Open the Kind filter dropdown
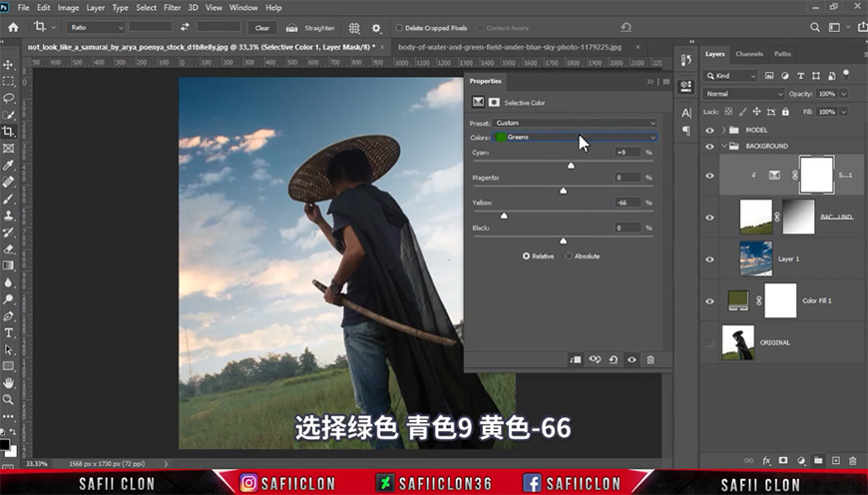The image size is (868, 495). tap(730, 75)
